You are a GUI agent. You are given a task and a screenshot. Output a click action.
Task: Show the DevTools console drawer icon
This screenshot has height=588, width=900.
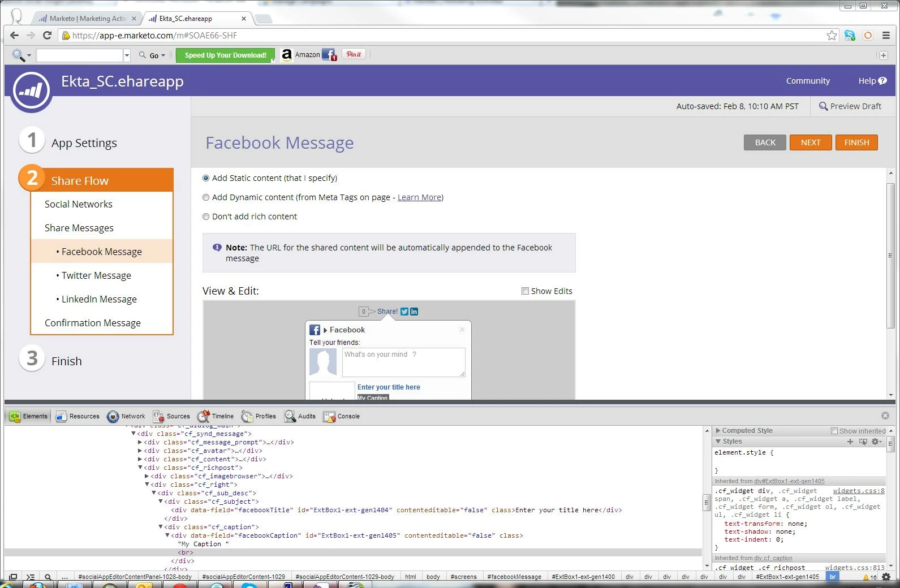(31, 577)
